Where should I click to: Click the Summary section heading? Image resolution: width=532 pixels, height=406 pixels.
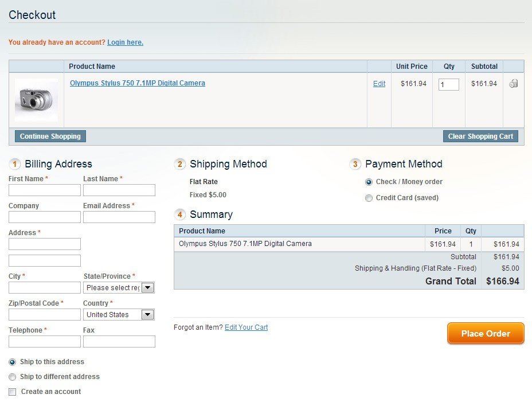212,214
